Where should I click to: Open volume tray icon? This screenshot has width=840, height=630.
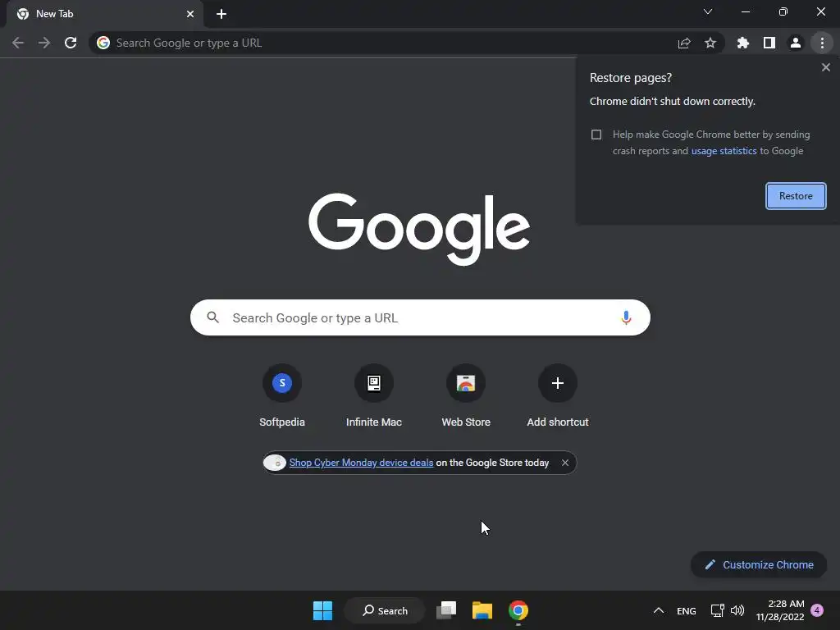pos(737,610)
